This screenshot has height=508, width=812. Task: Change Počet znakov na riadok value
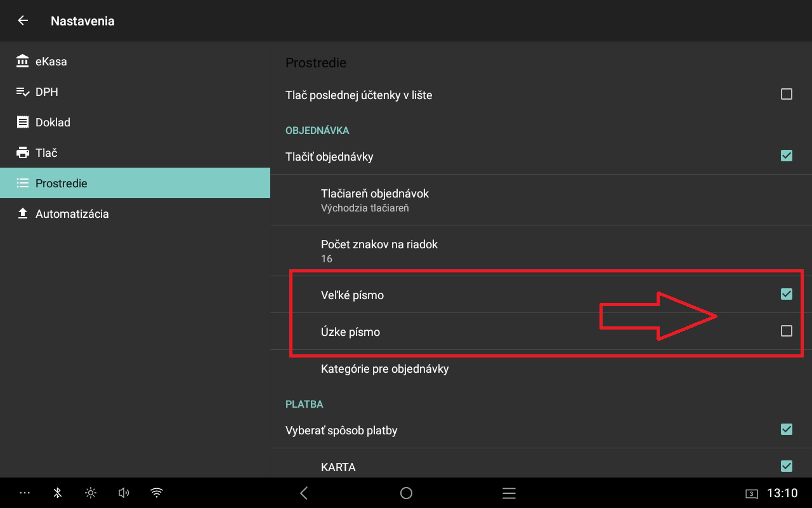pos(379,250)
